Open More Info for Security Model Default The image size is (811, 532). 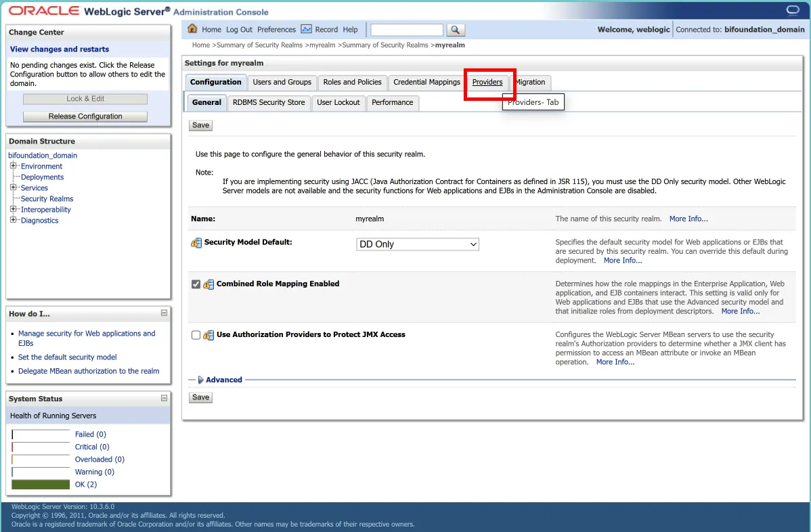coord(623,260)
